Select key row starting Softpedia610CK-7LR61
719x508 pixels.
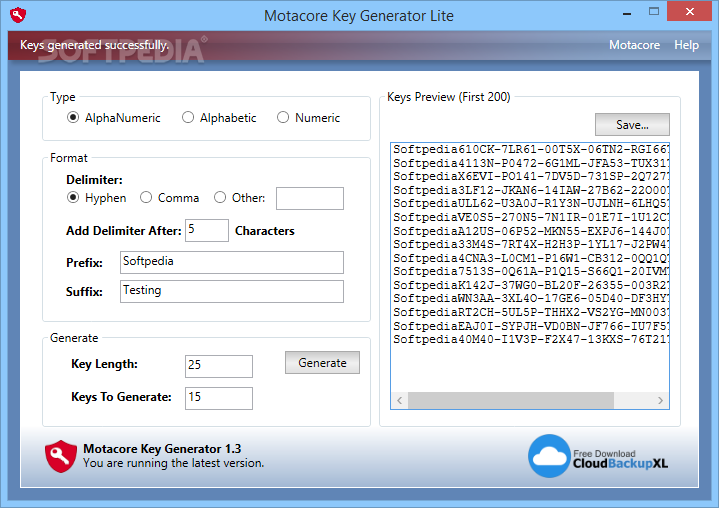[x=531, y=149]
